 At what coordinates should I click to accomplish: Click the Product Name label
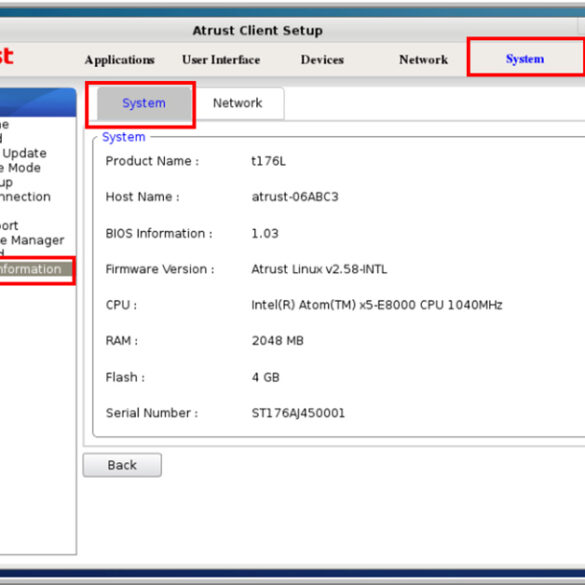click(152, 161)
